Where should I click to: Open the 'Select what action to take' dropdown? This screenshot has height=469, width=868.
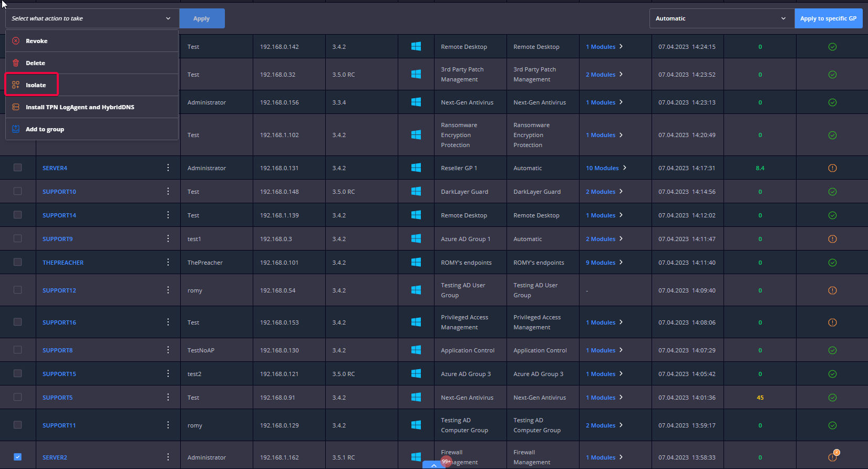point(92,18)
